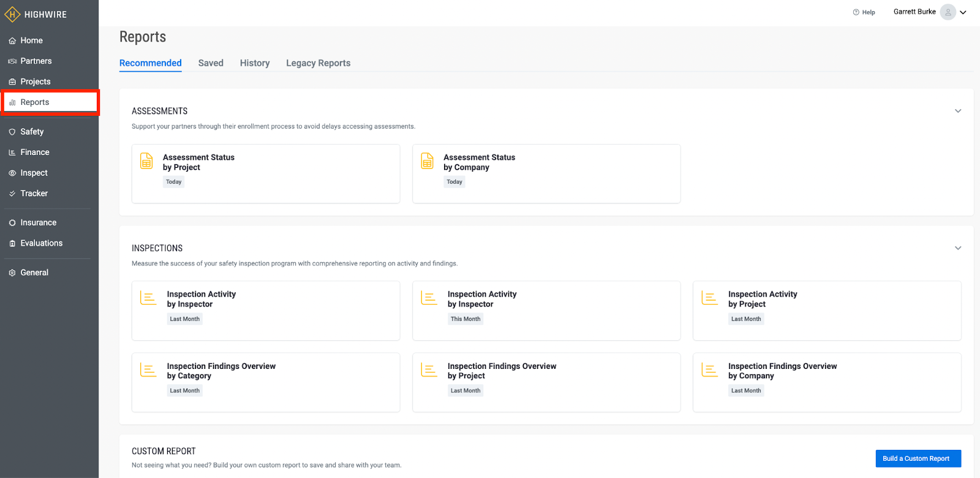Image resolution: width=980 pixels, height=478 pixels.
Task: Collapse the Assessments section chevron
Action: (958, 111)
